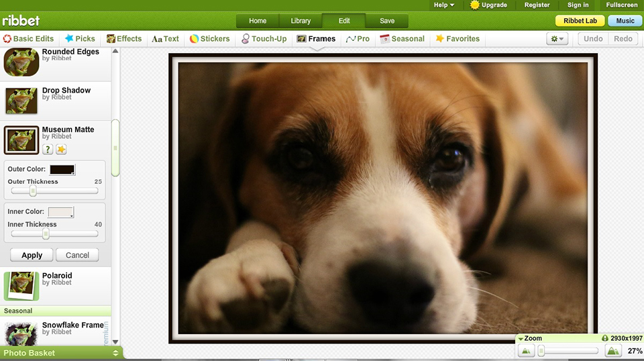Screen dimensions: 644x361
Task: Cancel the Museum Matte frame
Action: (77, 255)
